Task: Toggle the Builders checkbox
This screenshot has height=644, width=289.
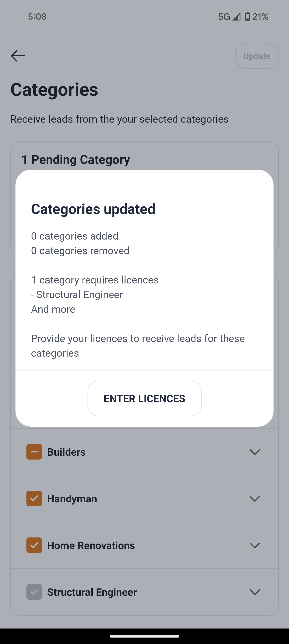Action: pos(34,452)
